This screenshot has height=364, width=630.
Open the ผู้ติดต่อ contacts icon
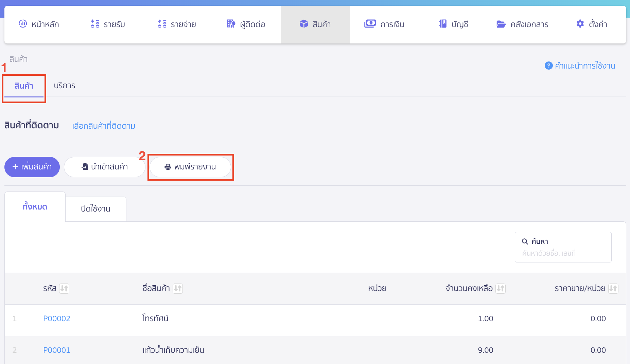point(231,24)
